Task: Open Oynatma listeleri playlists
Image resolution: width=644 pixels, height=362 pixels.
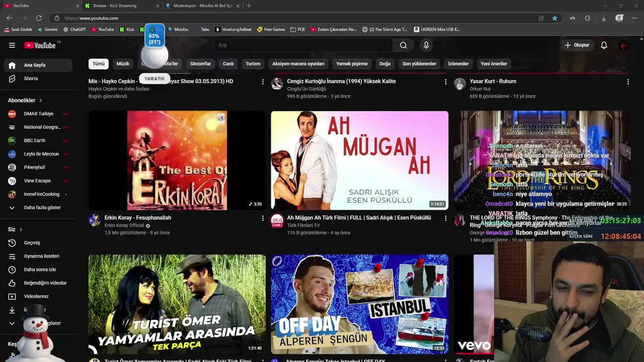Action: 39,256
